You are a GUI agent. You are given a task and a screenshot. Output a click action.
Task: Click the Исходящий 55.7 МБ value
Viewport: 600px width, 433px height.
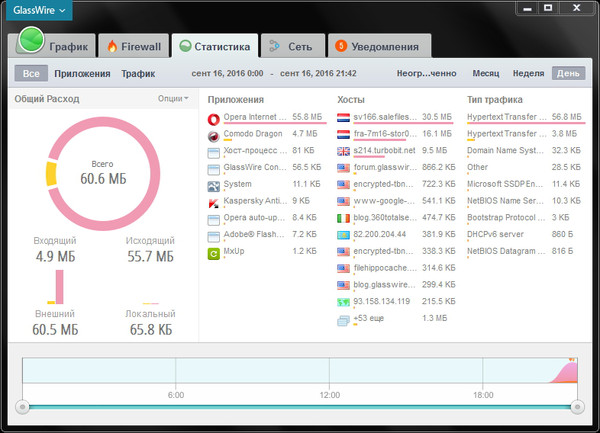tap(151, 257)
